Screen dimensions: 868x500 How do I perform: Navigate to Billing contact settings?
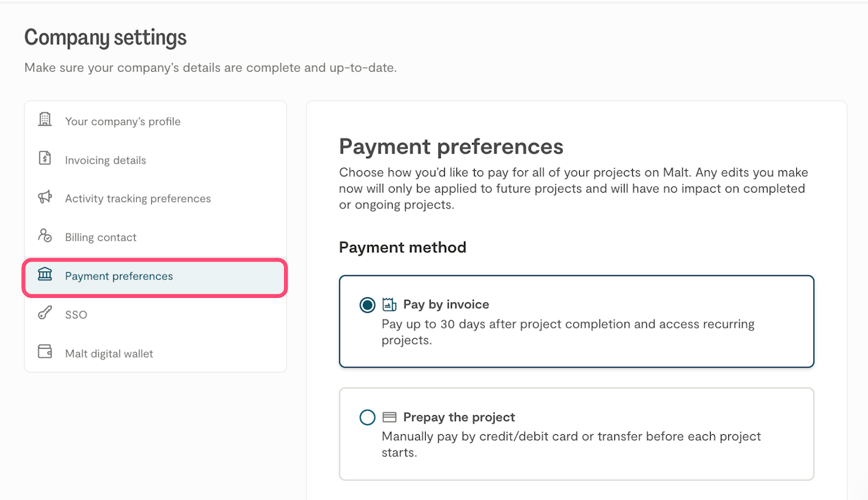(x=101, y=237)
